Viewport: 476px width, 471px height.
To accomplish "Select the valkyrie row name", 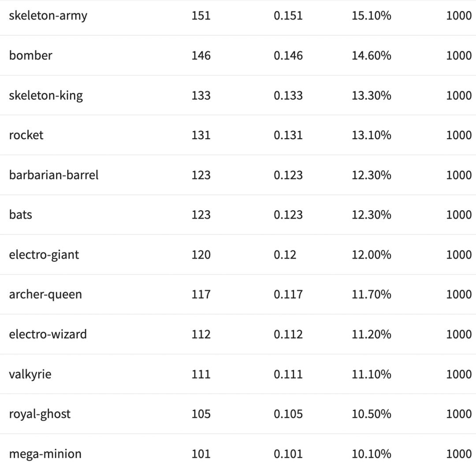I will point(30,374).
